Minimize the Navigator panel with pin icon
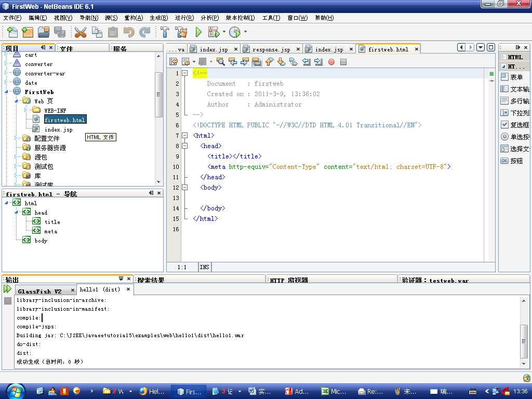Viewport: 532px width, 399px height. pos(151,193)
